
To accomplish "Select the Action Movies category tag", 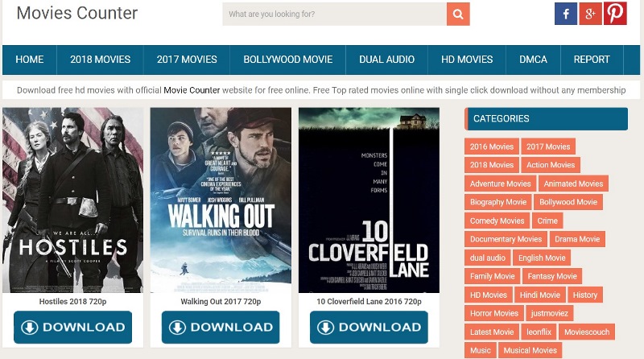I will click(551, 165).
